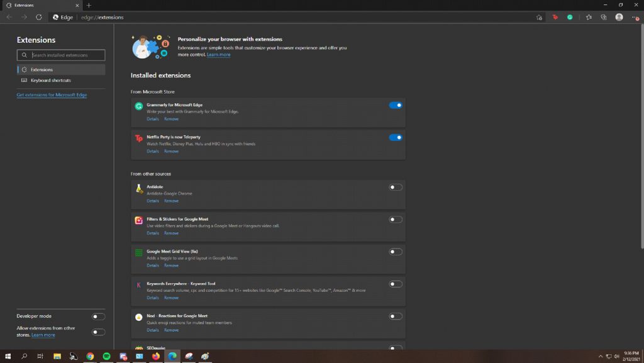Click the page vertical scrollbar
644x363 pixels.
(642, 135)
